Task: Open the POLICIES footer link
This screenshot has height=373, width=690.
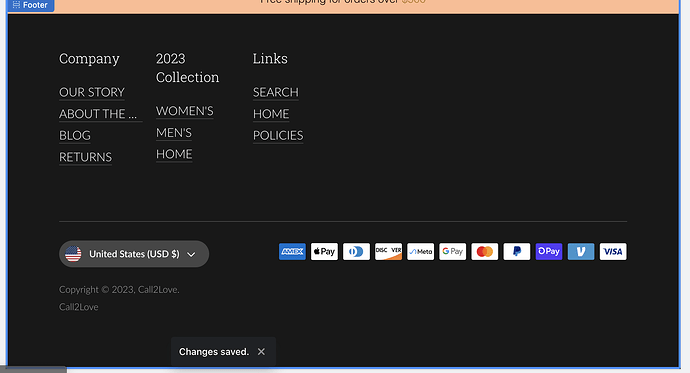Action: 278,135
